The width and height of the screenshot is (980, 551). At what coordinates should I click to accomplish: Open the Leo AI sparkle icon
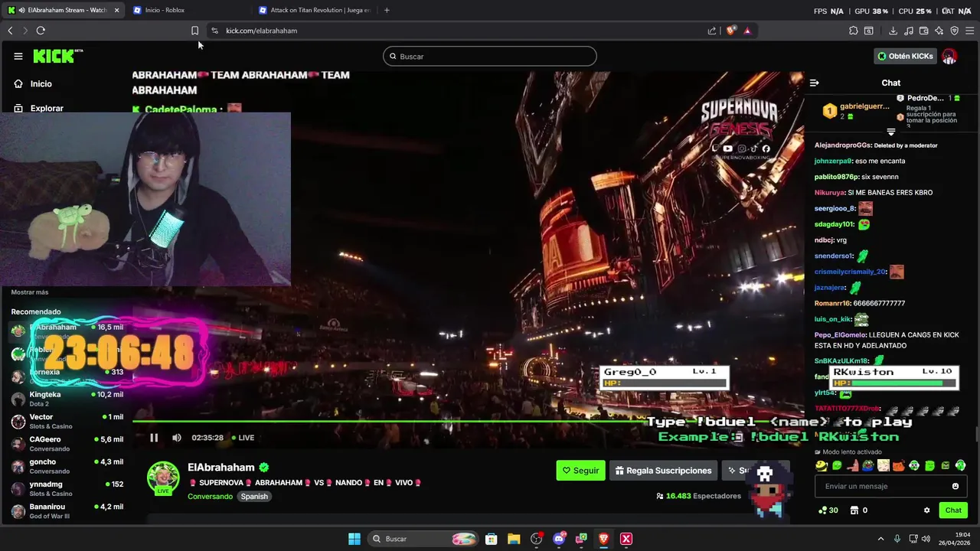click(x=939, y=31)
